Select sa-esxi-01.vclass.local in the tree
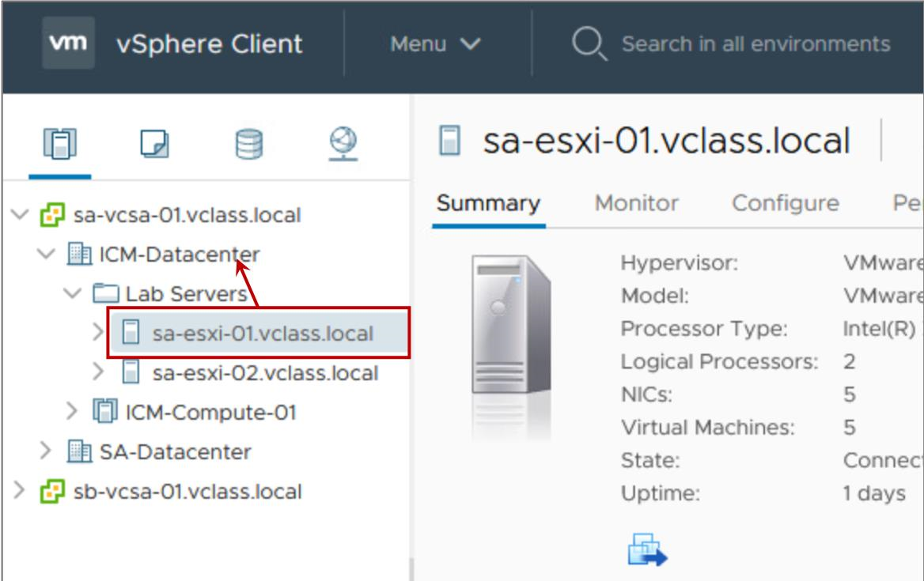The height and width of the screenshot is (581, 924). [x=263, y=333]
